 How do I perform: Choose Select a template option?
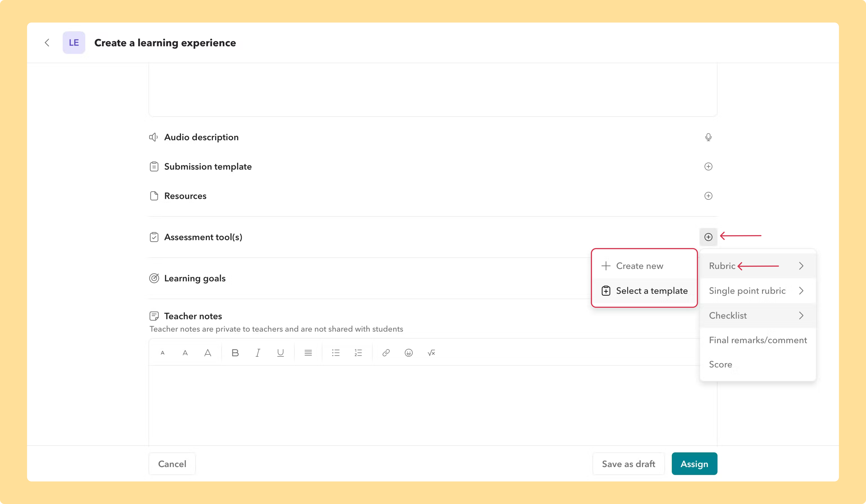[644, 291]
